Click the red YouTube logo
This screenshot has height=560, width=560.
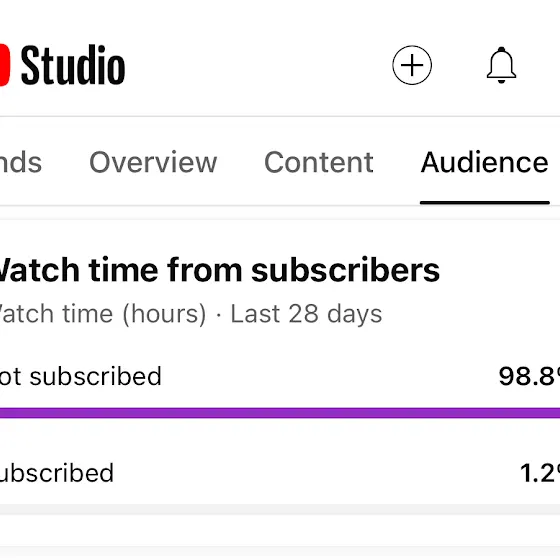point(4,65)
